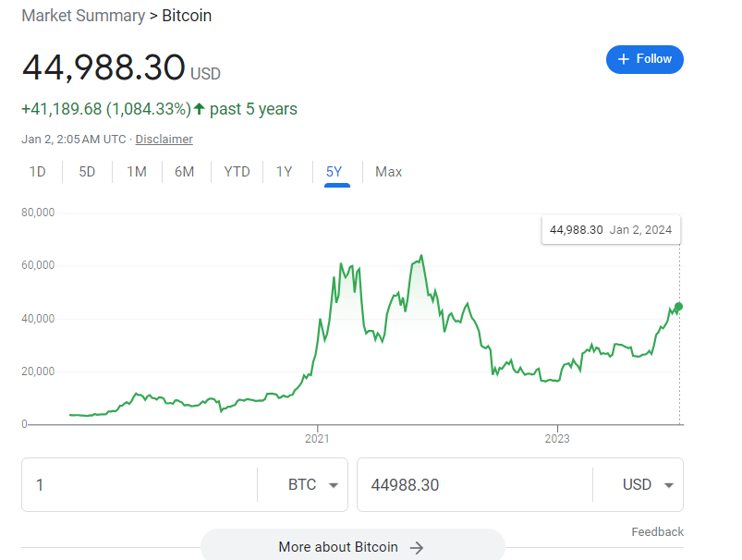Screen dimensions: 742x560
Task: Select the Max time range tab
Action: click(x=388, y=171)
